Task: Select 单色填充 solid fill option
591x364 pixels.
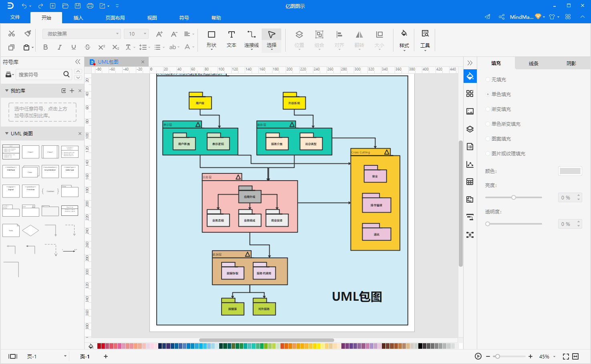Action: click(498, 95)
